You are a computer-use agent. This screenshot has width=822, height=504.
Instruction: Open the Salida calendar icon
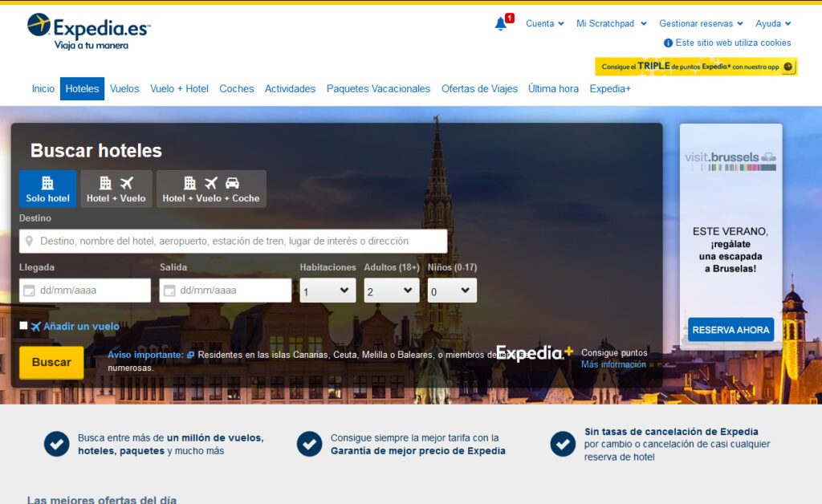click(x=169, y=291)
